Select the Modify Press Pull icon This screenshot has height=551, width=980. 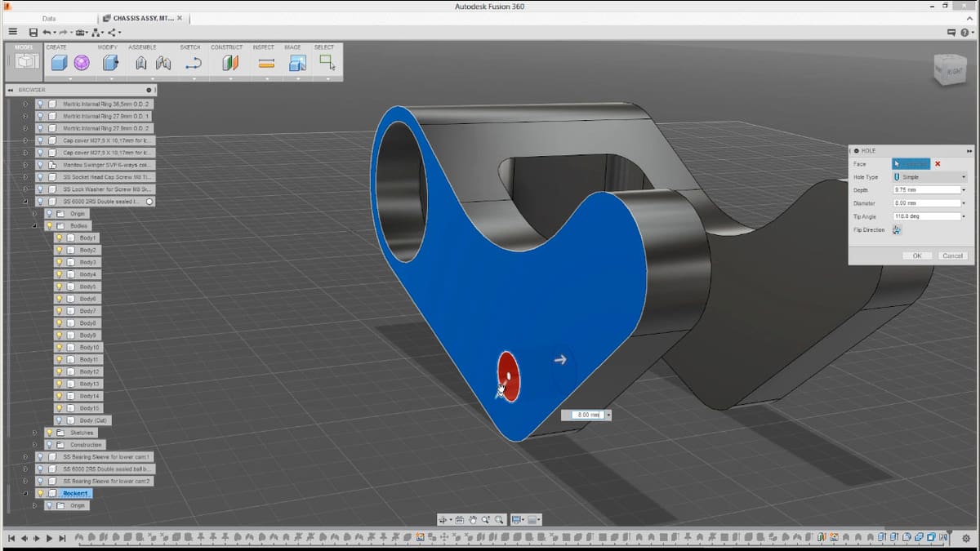pos(110,63)
